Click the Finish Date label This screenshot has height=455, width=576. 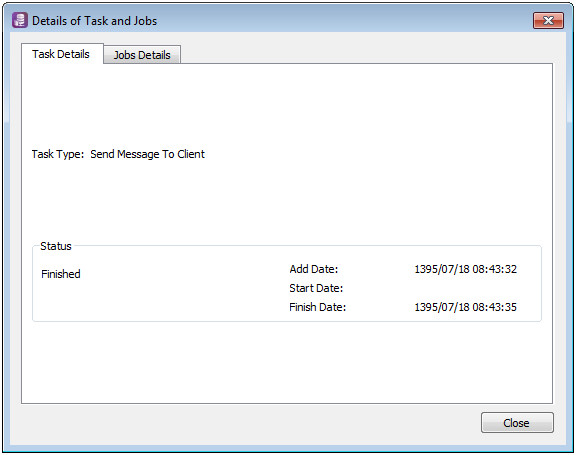point(317,307)
